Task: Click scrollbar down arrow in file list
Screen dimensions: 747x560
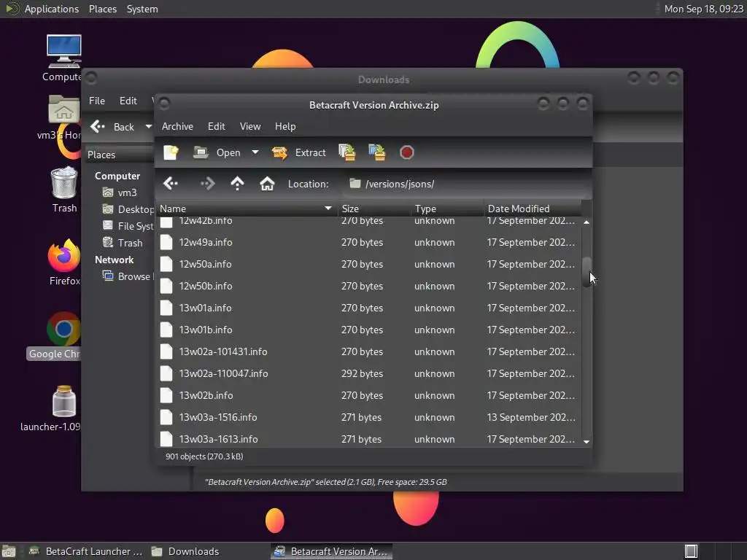Action: click(587, 442)
